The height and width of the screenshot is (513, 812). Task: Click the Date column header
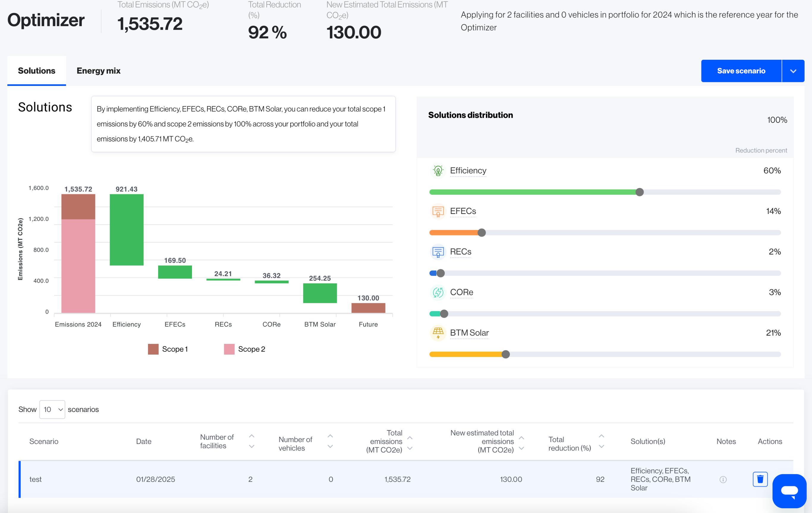tap(144, 441)
